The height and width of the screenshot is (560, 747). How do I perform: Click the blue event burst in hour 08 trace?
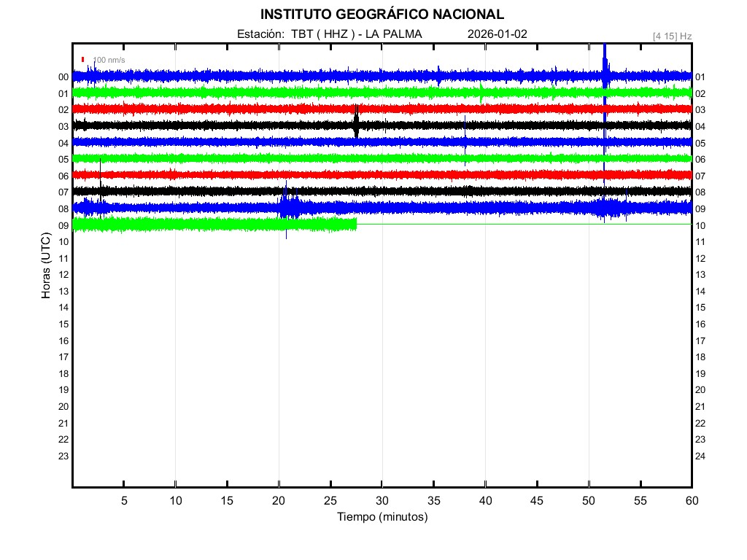coord(288,207)
